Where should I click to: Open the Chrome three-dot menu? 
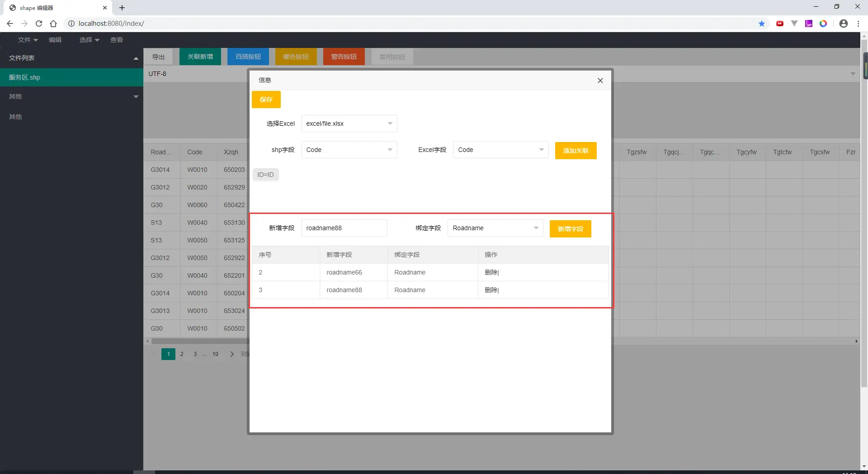858,24
